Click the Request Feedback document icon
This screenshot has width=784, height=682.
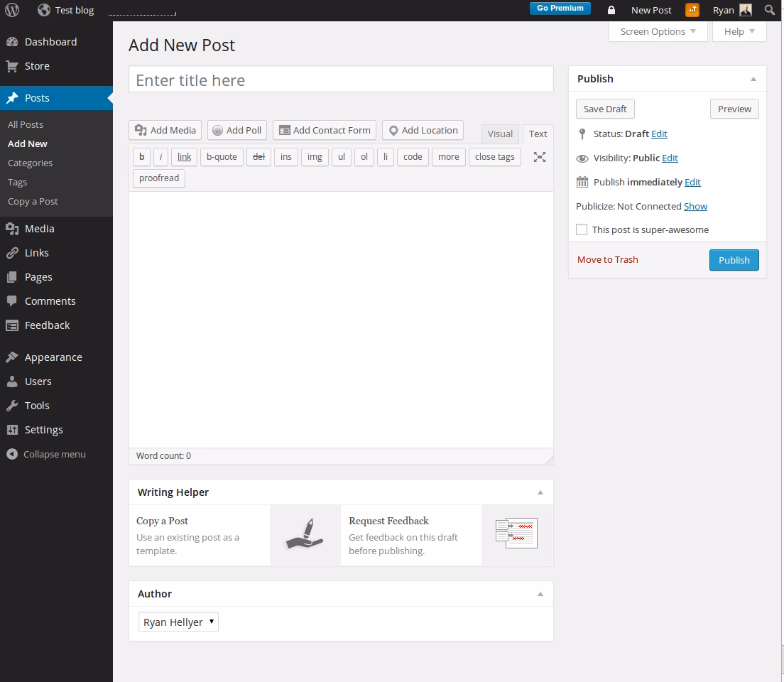pos(516,535)
